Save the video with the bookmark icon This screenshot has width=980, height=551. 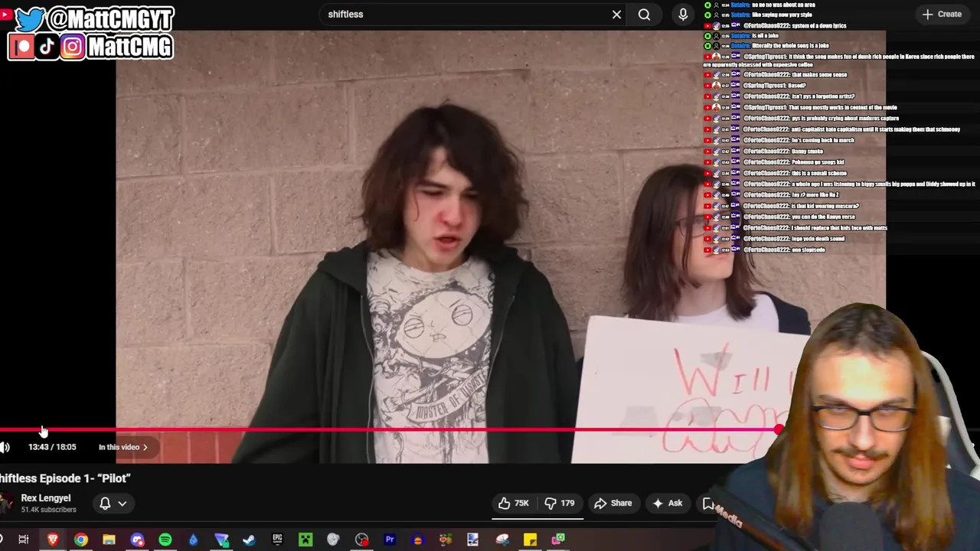707,503
